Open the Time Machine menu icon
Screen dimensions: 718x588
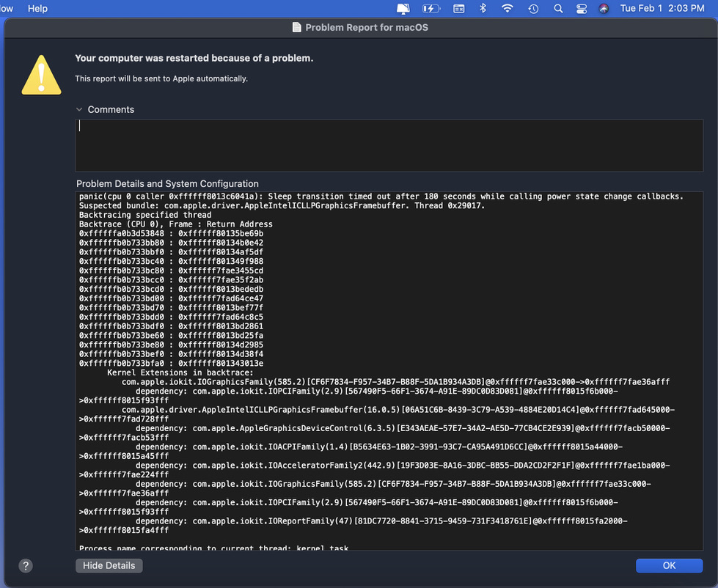[533, 9]
